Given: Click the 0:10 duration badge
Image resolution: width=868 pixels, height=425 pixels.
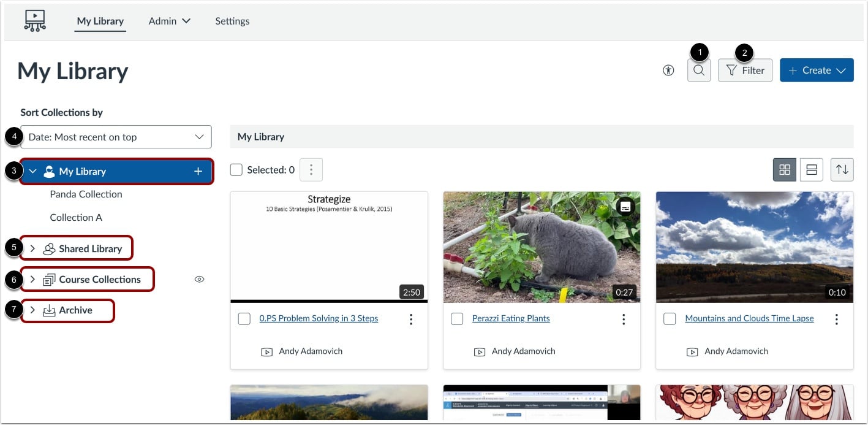Looking at the screenshot, I should point(837,292).
